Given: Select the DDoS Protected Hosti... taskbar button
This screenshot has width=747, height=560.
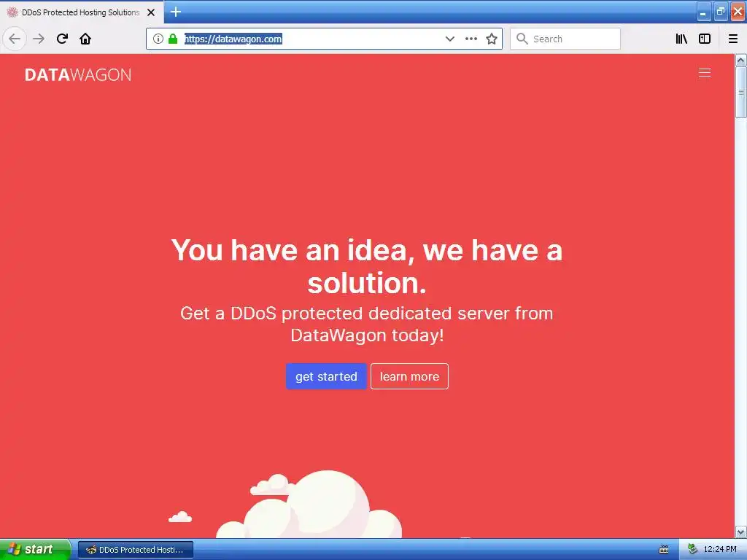Looking at the screenshot, I should click(x=135, y=550).
